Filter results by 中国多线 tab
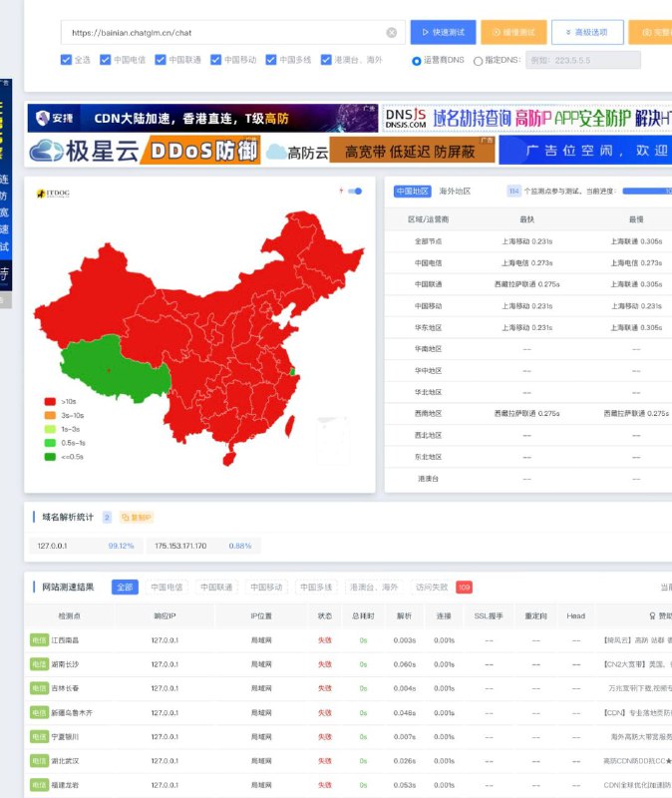672x798 pixels. [316, 588]
